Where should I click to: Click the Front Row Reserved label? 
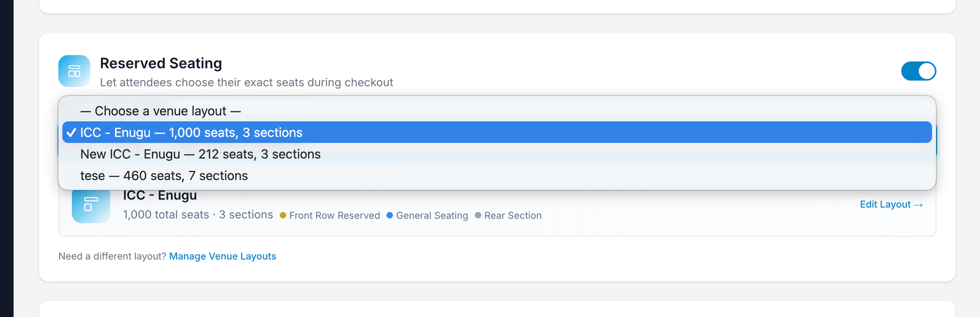[334, 215]
